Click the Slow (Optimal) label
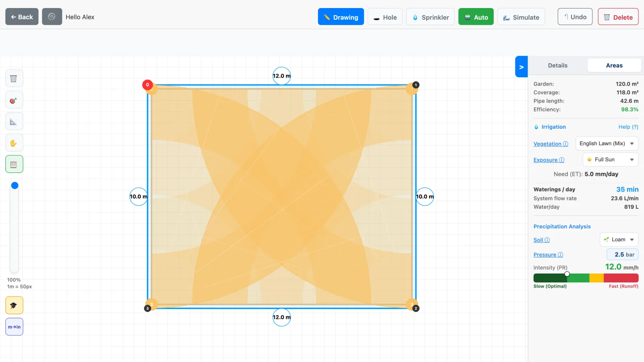Image resolution: width=644 pixels, height=362 pixels. point(550,286)
